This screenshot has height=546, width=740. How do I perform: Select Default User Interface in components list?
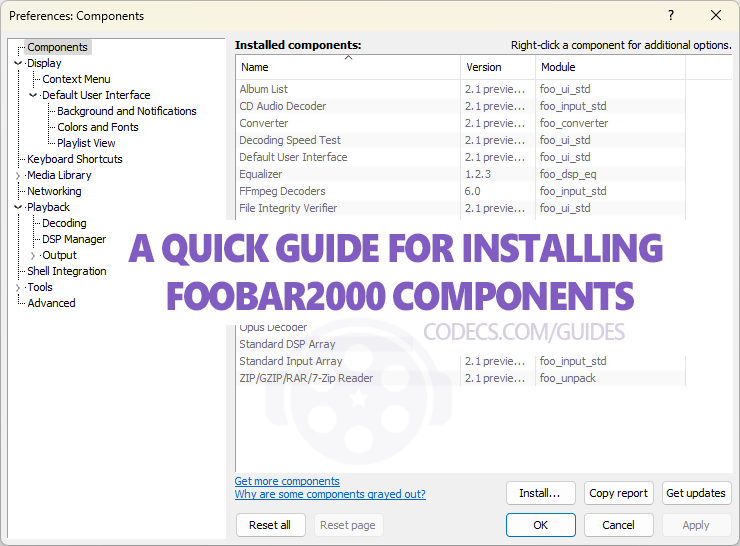pyautogui.click(x=460, y=157)
